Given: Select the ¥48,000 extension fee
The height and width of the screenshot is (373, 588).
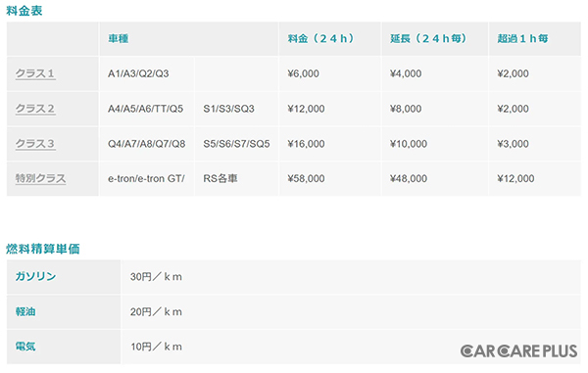Looking at the screenshot, I should click(x=409, y=178).
